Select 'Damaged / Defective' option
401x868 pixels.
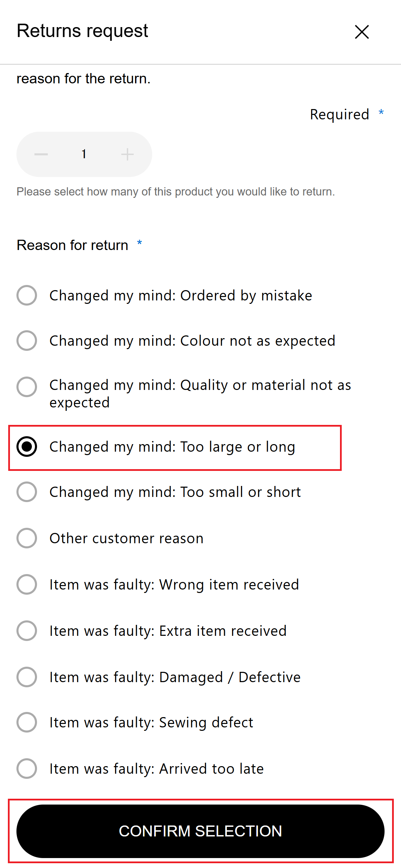27,677
